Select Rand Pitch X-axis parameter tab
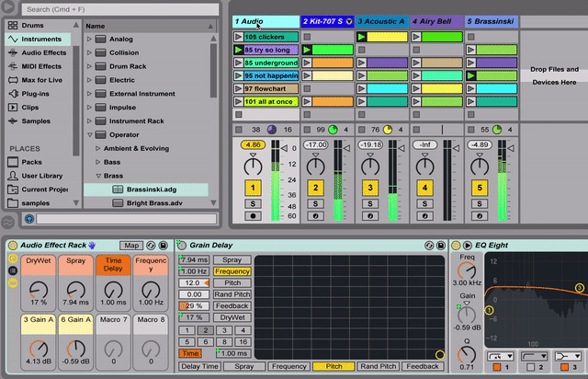The width and height of the screenshot is (588, 379). click(x=378, y=366)
